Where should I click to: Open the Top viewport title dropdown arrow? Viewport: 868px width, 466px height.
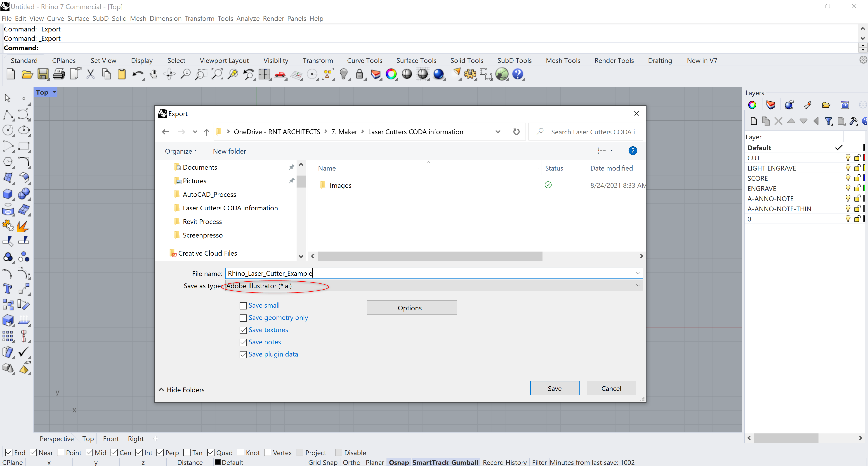tap(54, 92)
